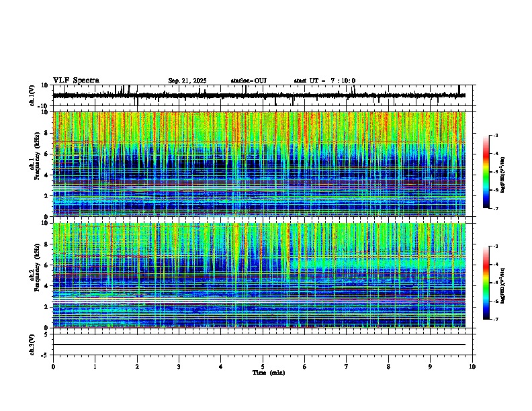Click the 'start UT = 7:10:0' label
Screen dimensions: 532x411
click(x=324, y=81)
